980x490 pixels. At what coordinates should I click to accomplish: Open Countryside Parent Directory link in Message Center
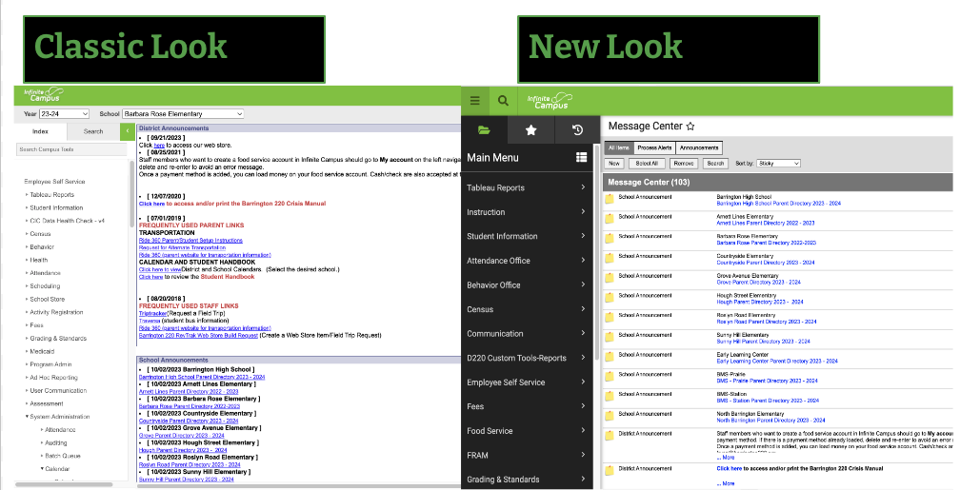tap(766, 263)
